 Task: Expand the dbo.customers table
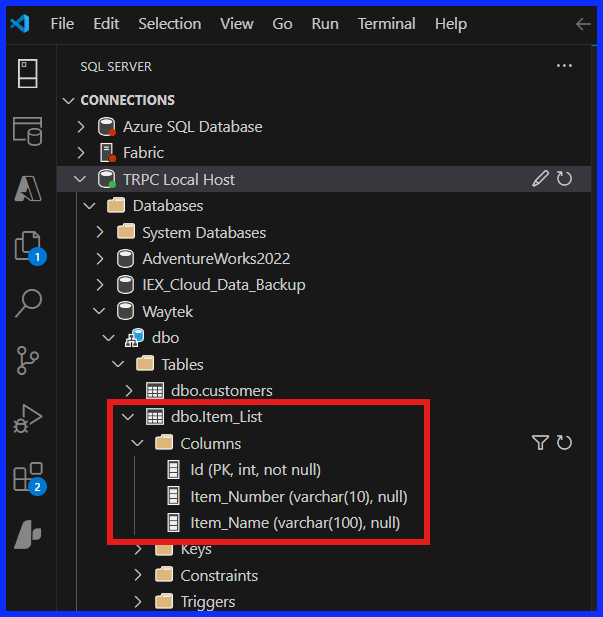pos(129,391)
